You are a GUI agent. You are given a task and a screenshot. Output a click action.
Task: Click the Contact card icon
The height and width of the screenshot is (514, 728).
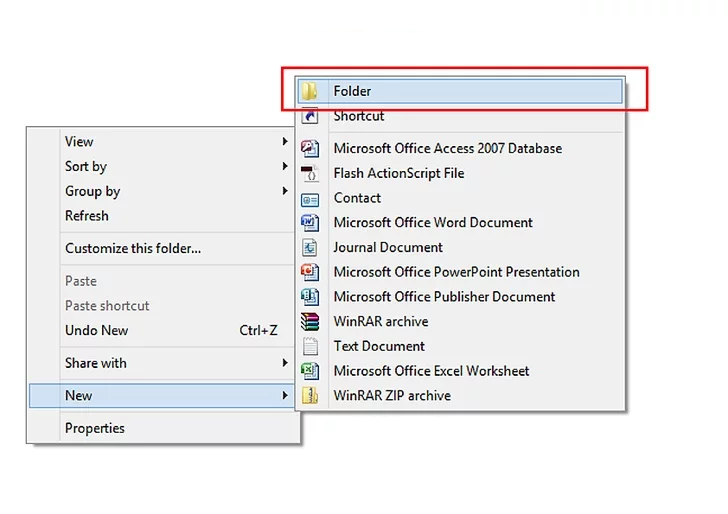point(310,200)
